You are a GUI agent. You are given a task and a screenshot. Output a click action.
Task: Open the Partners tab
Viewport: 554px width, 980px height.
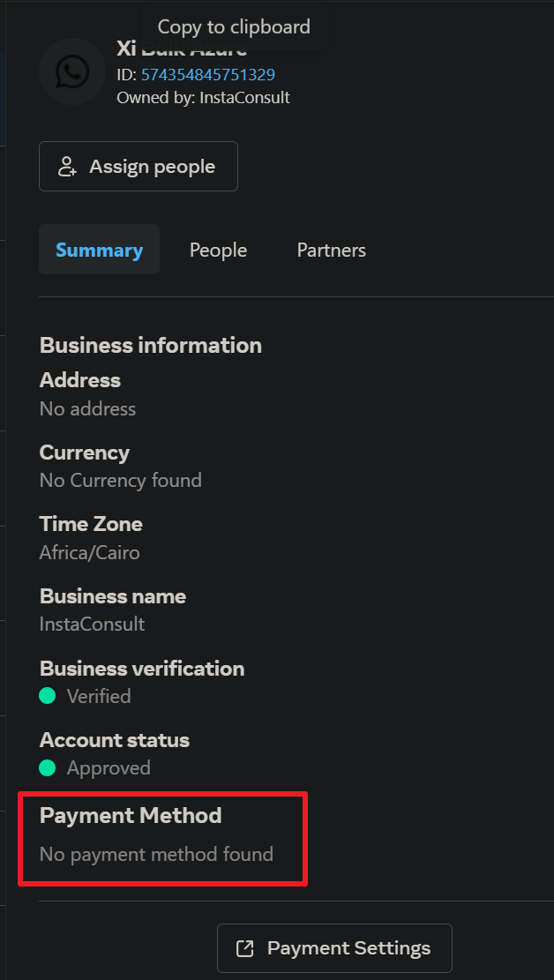pos(332,250)
